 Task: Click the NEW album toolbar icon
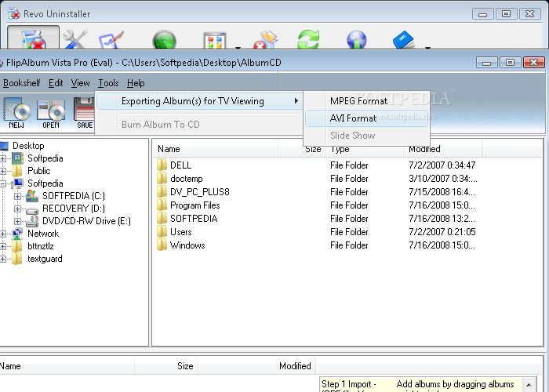[x=16, y=113]
